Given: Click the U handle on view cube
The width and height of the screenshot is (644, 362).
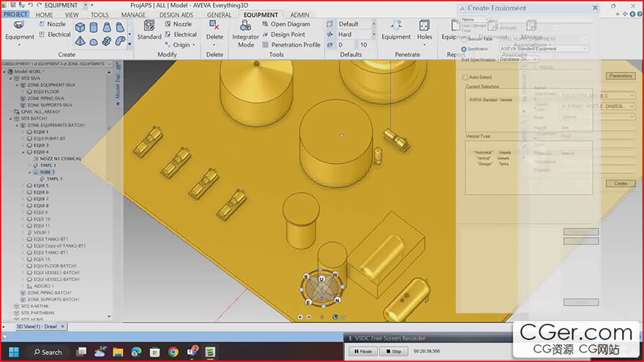Looking at the screenshot, I should [321, 279].
